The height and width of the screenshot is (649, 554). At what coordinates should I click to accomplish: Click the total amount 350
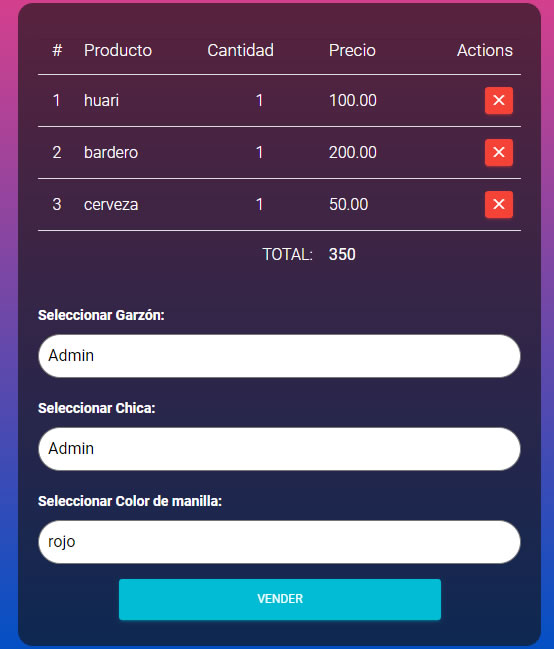342,255
